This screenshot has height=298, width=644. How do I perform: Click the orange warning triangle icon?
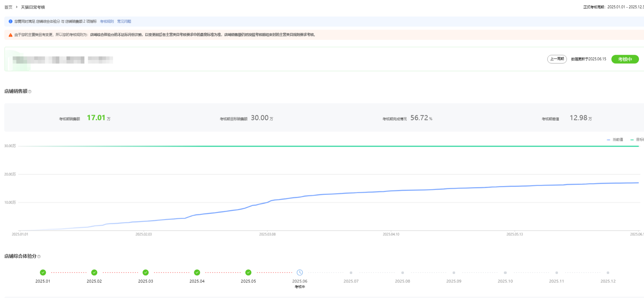[x=10, y=35]
